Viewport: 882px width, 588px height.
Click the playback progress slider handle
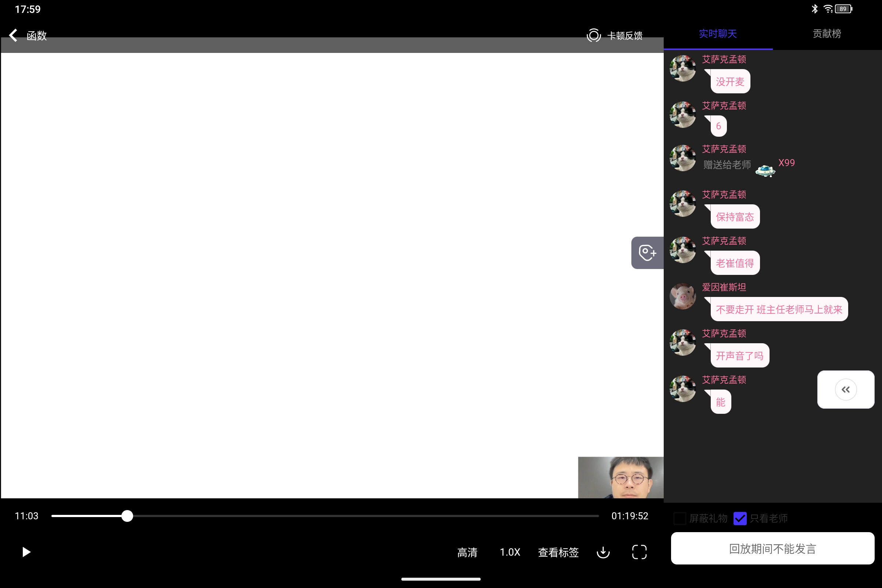tap(127, 516)
